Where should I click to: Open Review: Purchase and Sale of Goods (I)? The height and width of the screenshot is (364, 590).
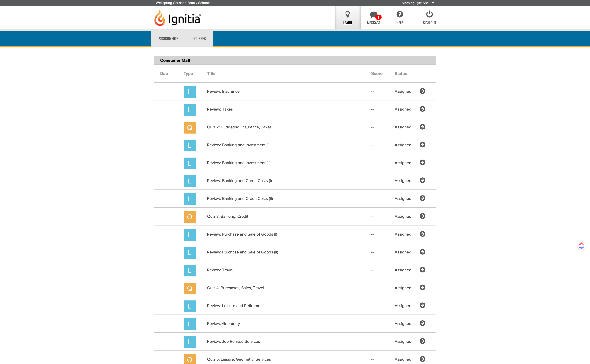(242, 234)
